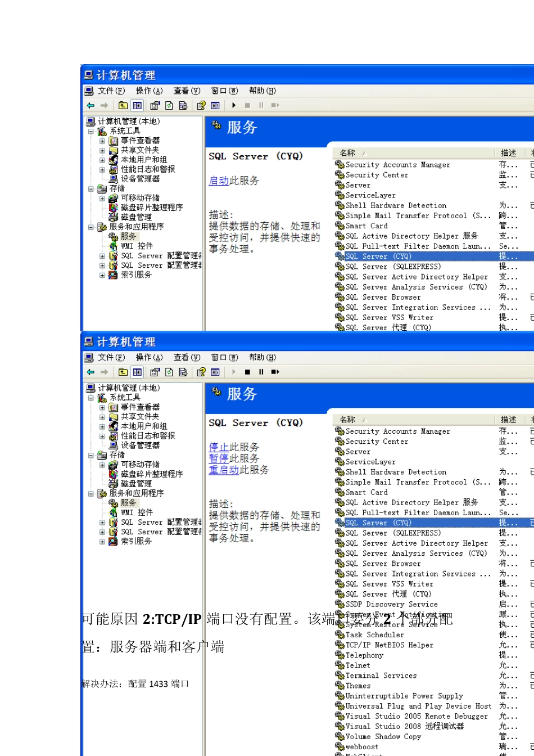The width and height of the screenshot is (534, 756).
Task: Sort by 名称 column header in upper window
Action: click(413, 153)
